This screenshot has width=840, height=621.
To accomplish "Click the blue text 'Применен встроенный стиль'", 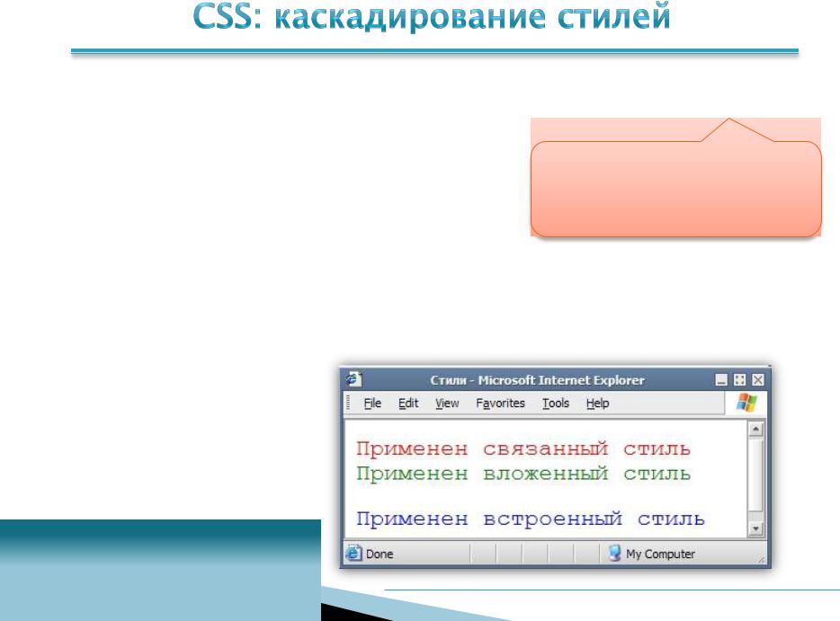I will (x=531, y=519).
